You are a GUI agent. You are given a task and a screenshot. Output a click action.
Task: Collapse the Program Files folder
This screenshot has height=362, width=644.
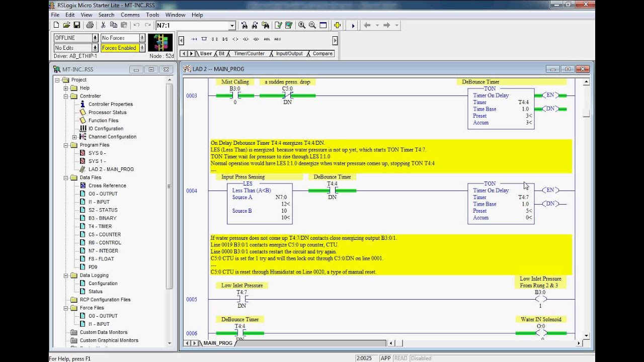(x=66, y=145)
